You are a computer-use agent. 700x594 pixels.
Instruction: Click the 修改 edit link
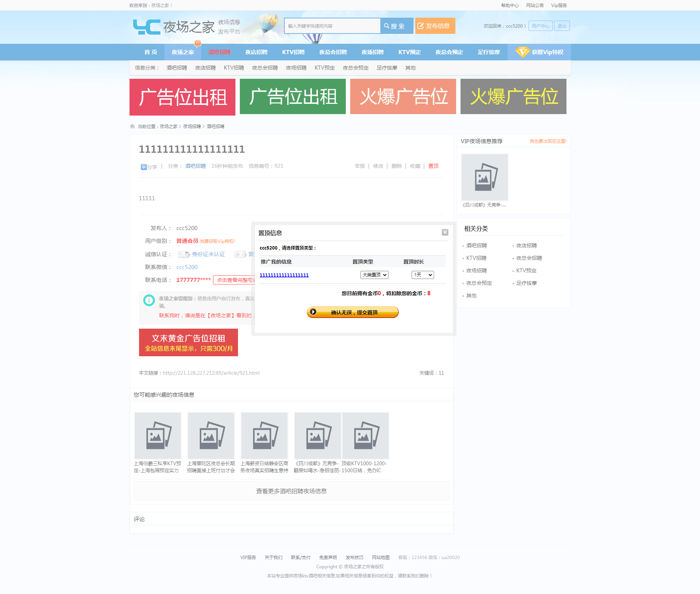pos(378,166)
